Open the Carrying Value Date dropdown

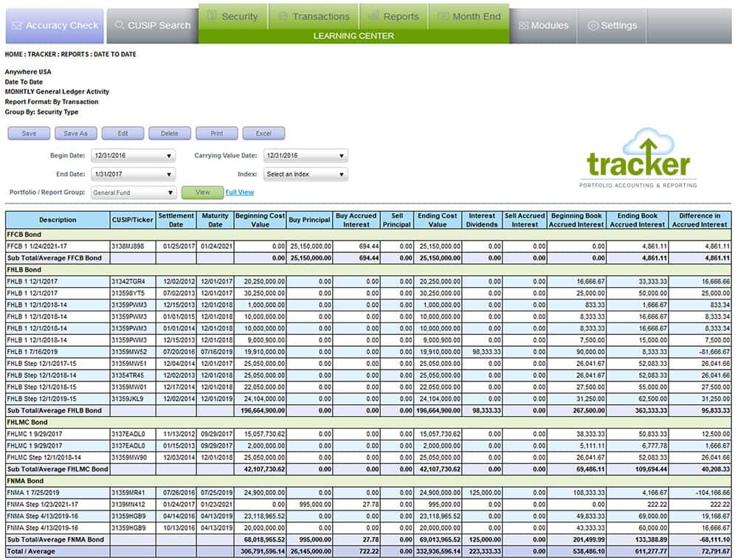click(x=305, y=156)
